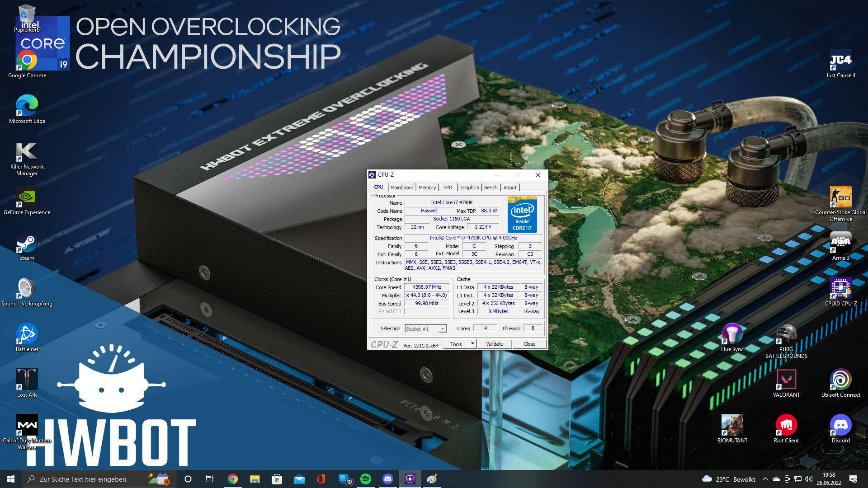Open the volume control tray icon
The width and height of the screenshot is (868, 488).
click(809, 479)
